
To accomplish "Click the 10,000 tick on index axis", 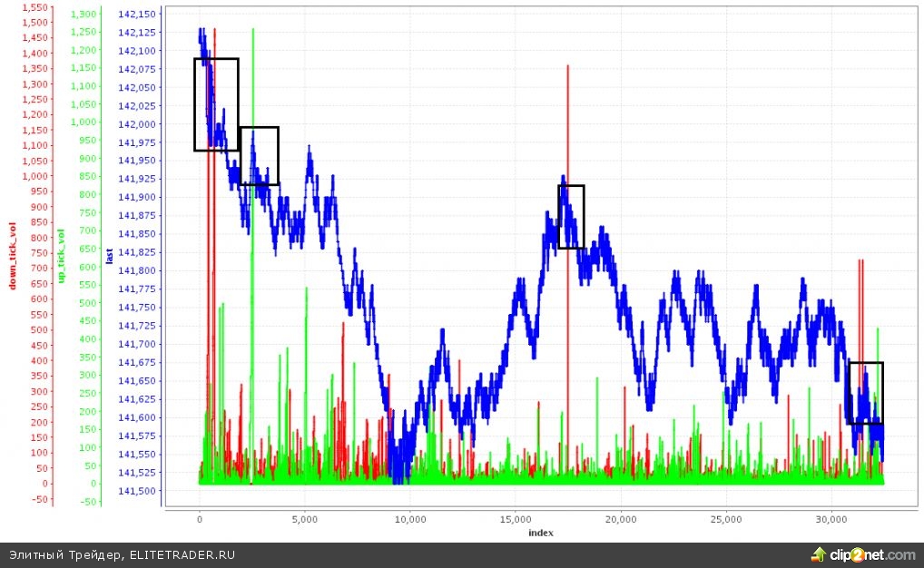I will pyautogui.click(x=410, y=519).
